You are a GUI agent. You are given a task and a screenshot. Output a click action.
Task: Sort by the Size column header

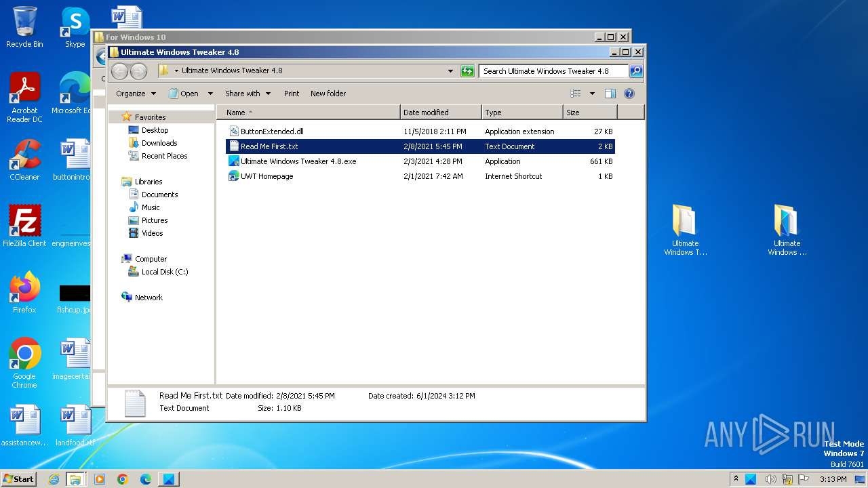tap(591, 113)
